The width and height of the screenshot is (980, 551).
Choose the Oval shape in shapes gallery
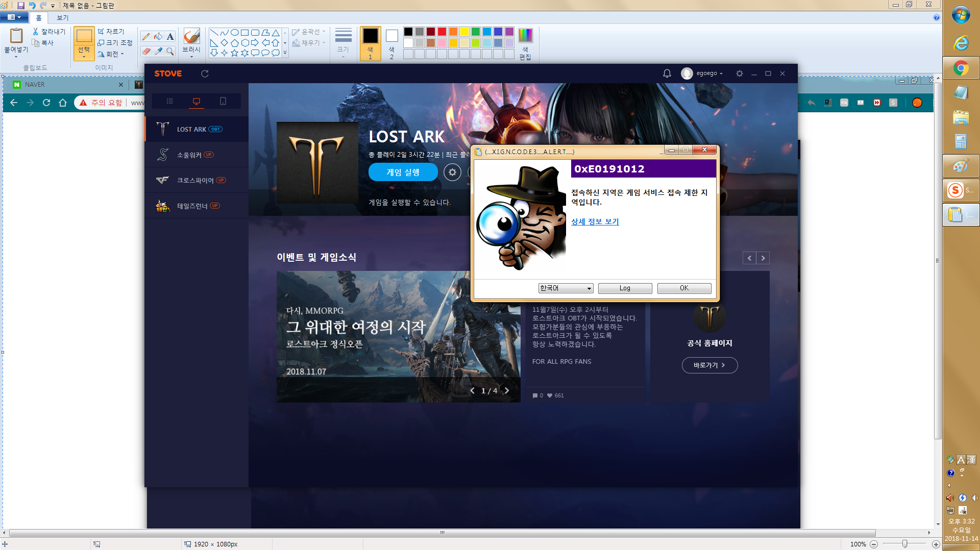235,33
